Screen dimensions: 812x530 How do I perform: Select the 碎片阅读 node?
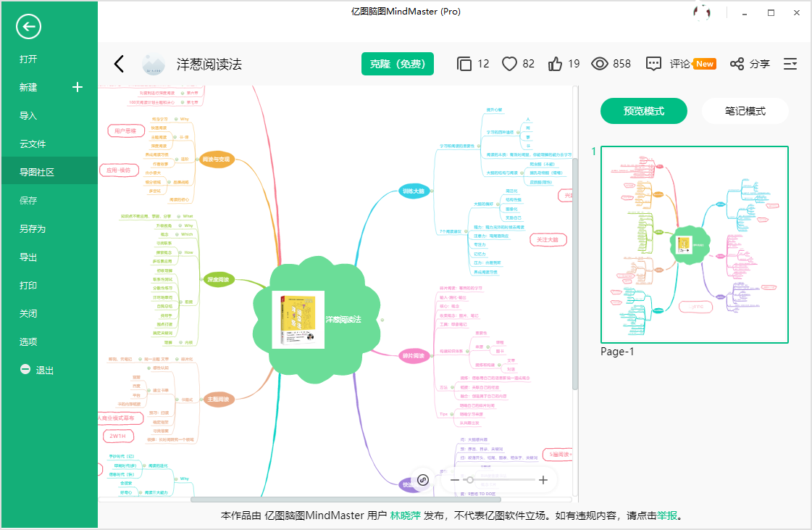click(414, 356)
